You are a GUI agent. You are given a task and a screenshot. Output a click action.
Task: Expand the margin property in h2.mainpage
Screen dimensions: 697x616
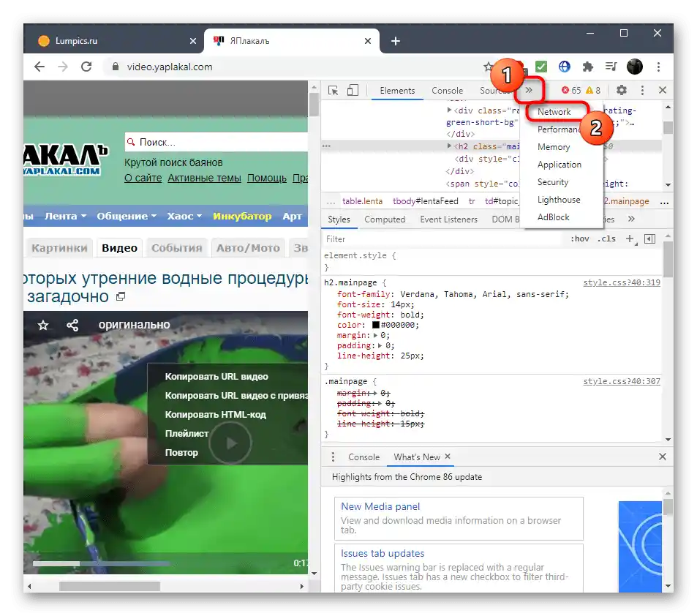tap(376, 335)
